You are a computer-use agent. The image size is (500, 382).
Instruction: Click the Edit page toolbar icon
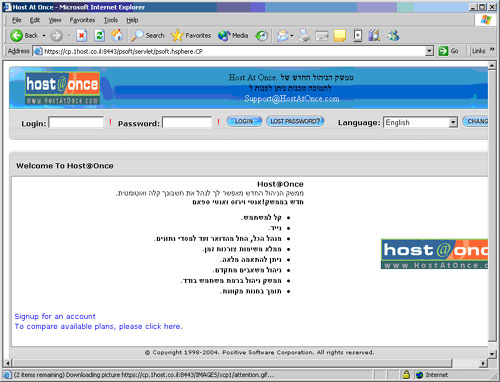point(322,35)
